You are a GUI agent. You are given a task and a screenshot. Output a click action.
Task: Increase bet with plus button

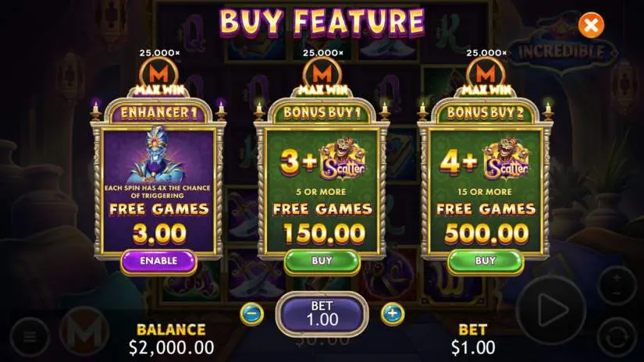pyautogui.click(x=393, y=314)
